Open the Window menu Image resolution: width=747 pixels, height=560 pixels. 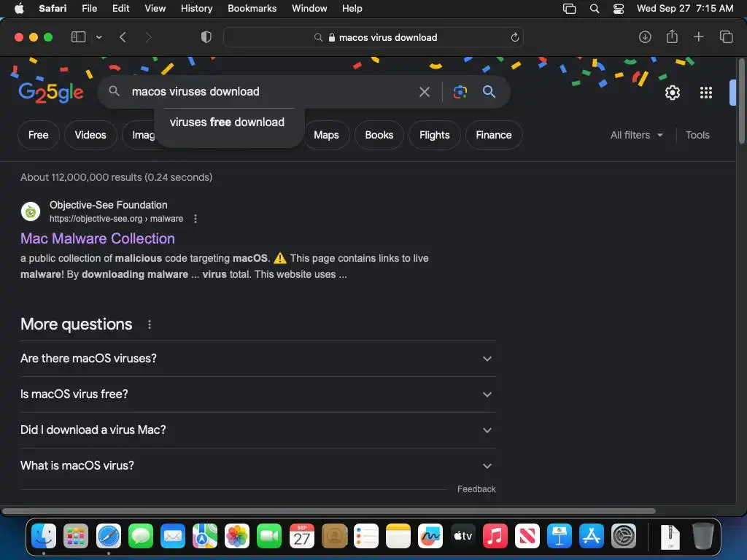[309, 9]
